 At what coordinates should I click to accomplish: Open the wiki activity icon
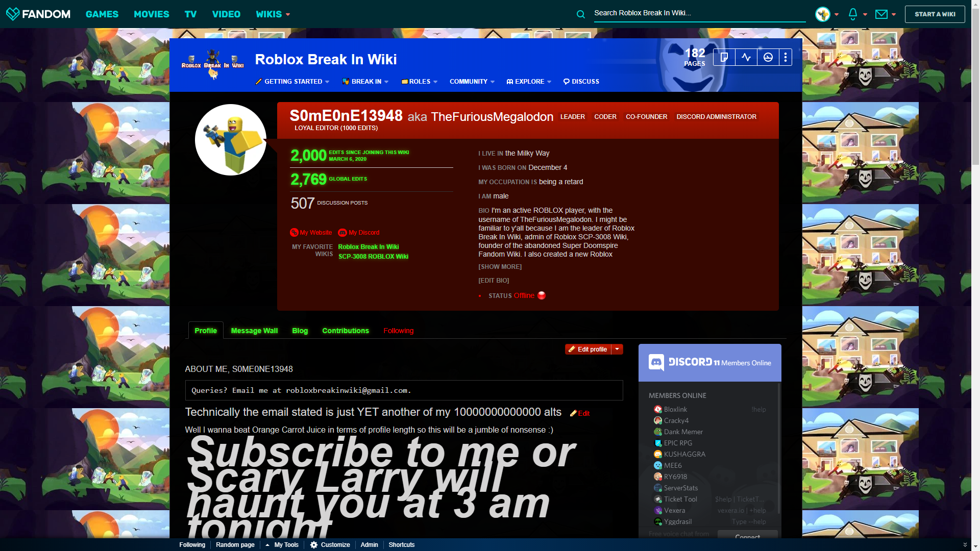tap(746, 57)
